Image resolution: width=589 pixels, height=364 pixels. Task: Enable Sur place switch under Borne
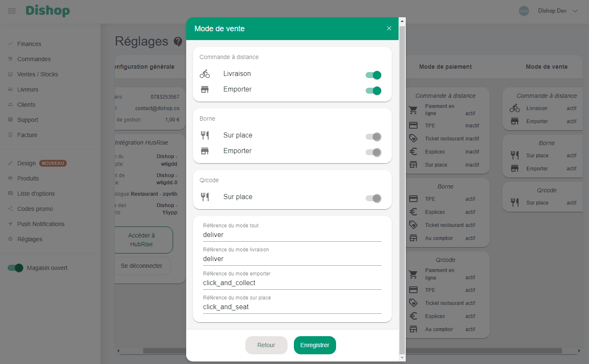(374, 137)
